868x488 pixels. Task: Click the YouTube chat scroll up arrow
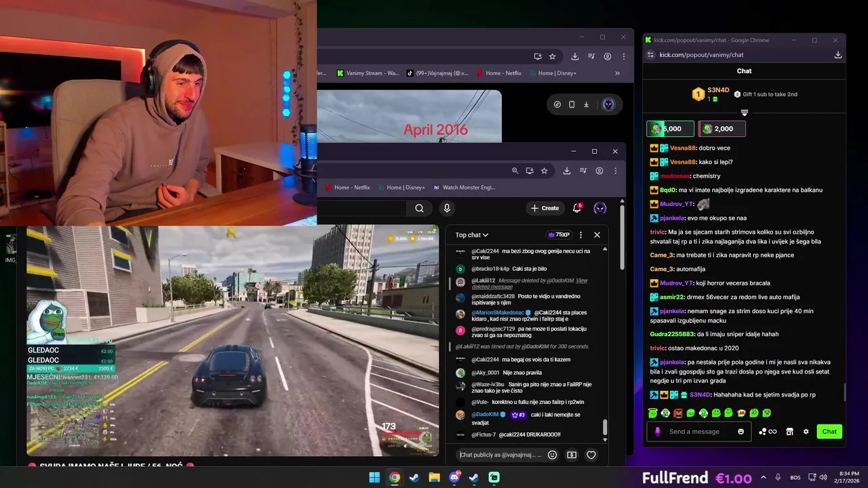tap(605, 249)
